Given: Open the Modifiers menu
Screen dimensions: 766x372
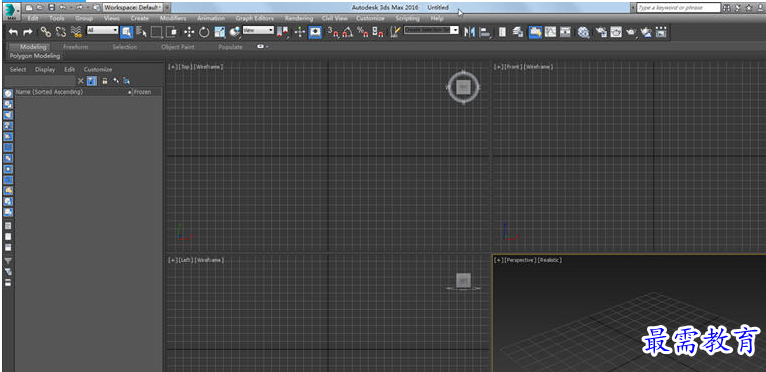Looking at the screenshot, I should (173, 18).
